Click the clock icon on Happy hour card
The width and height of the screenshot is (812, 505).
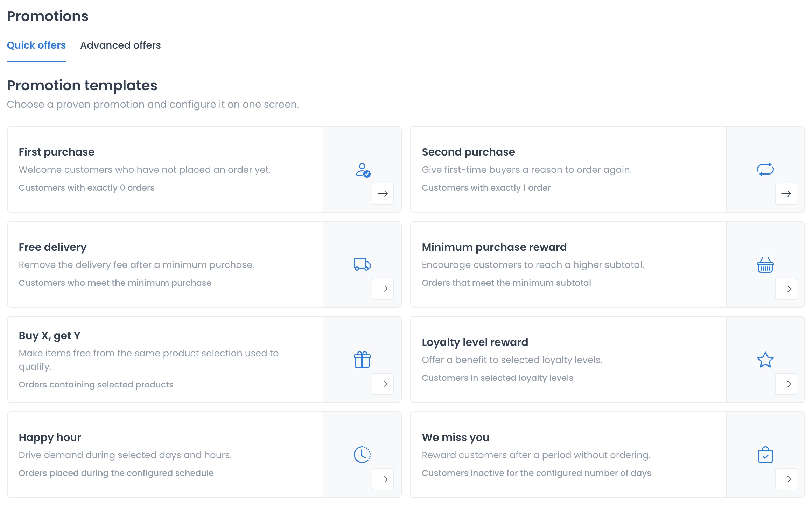[362, 455]
